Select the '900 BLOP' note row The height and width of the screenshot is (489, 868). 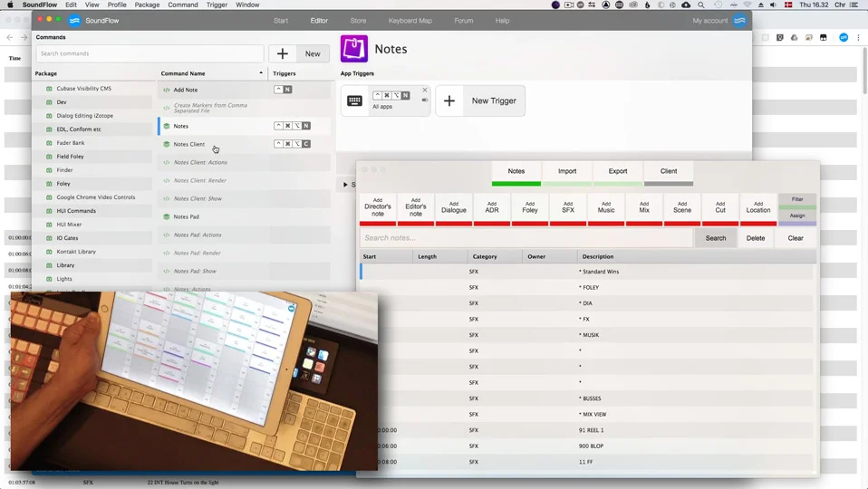(587, 446)
